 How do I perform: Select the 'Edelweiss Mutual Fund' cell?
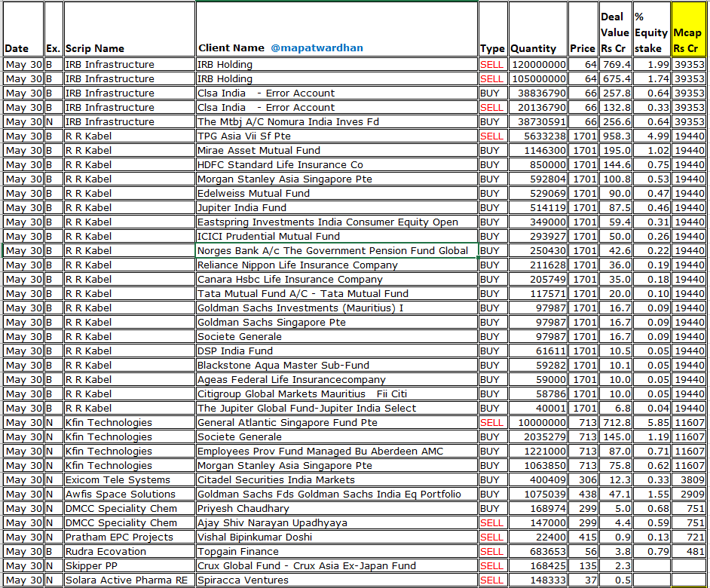[337, 194]
